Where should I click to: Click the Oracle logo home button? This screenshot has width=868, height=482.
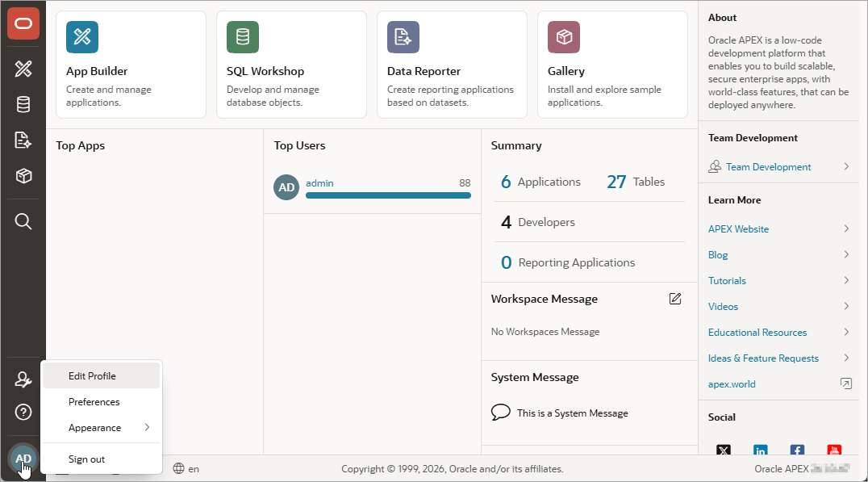click(x=23, y=23)
